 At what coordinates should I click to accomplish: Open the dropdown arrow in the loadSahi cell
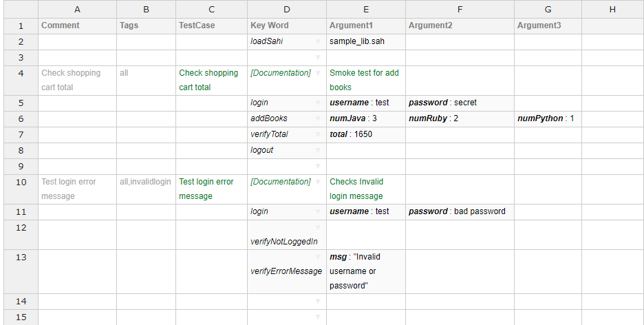click(x=318, y=42)
